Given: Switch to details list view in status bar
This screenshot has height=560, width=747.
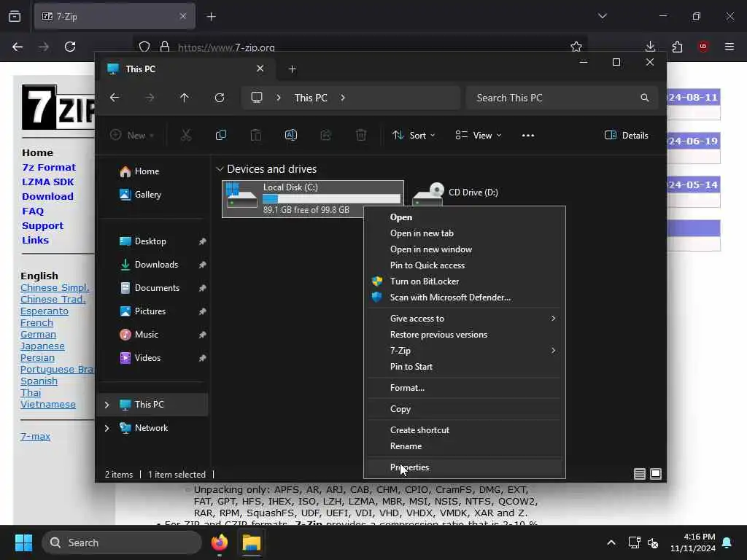Looking at the screenshot, I should 639,474.
